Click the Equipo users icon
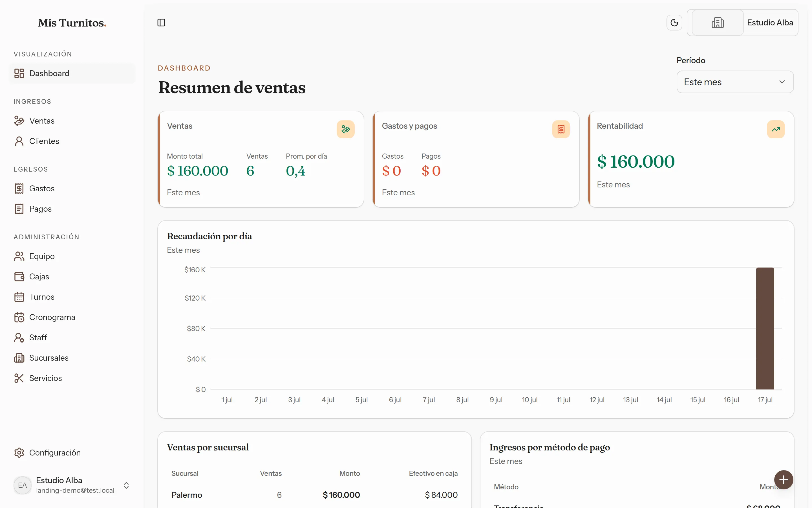Screen dimensions: 812x508 (x=19, y=256)
